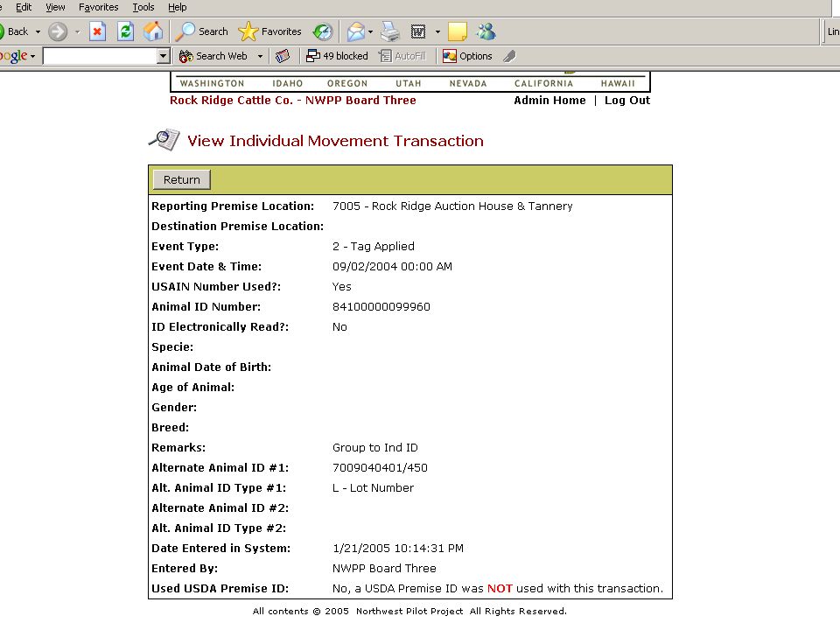Click the Edit with Word icon

[418, 31]
